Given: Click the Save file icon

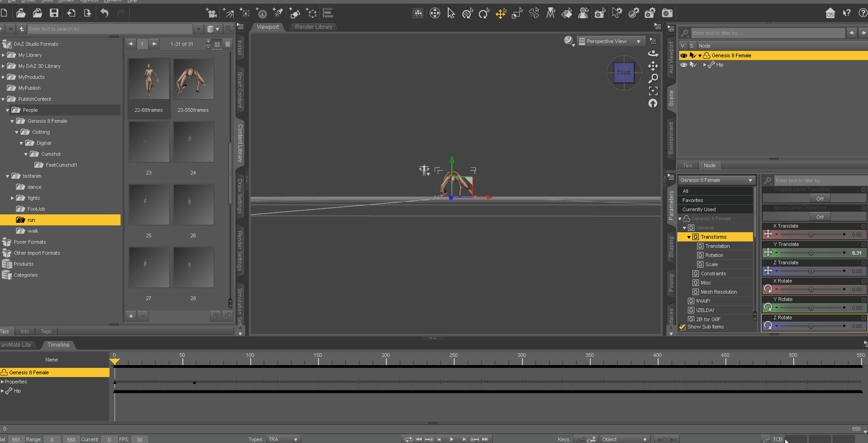Looking at the screenshot, I should (54, 13).
